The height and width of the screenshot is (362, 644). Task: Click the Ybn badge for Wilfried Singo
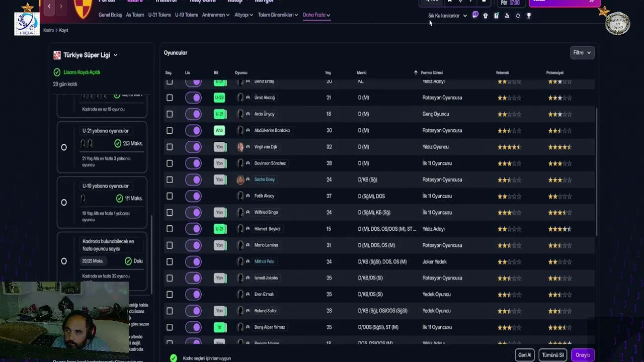click(x=219, y=213)
